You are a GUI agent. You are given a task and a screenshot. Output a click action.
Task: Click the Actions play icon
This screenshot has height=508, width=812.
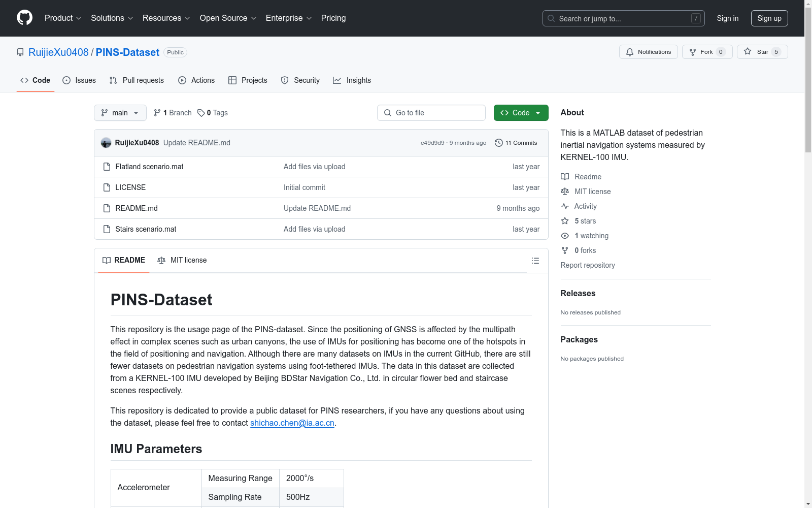pos(182,80)
